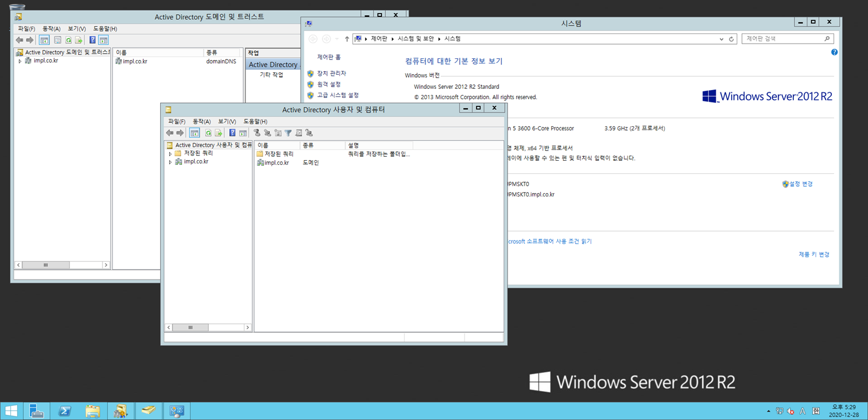This screenshot has width=868, height=420.
Task: Click Properties icon in Domains and Trusts toolbar
Action: [x=58, y=40]
